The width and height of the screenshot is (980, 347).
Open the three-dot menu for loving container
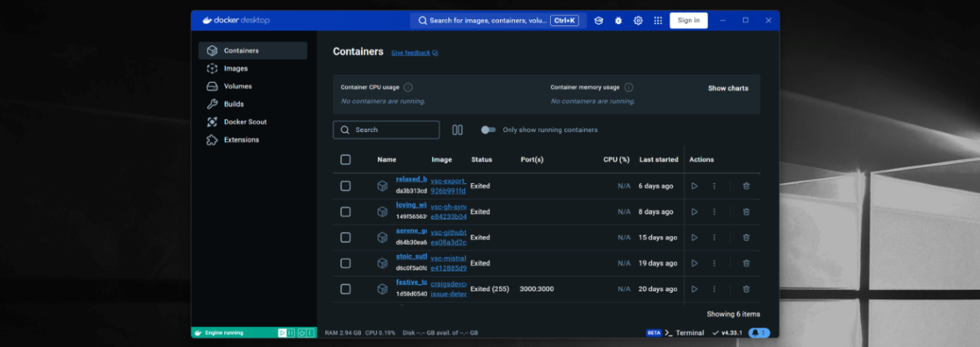pos(714,212)
